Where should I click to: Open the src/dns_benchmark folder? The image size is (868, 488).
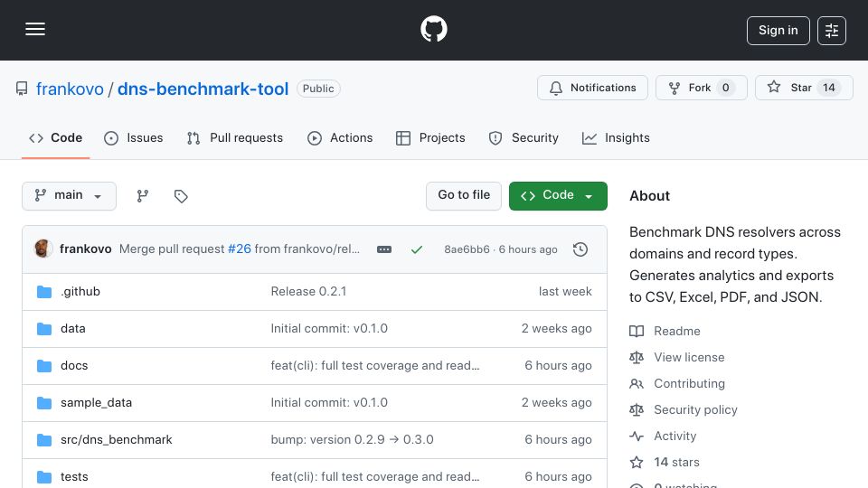coord(117,440)
